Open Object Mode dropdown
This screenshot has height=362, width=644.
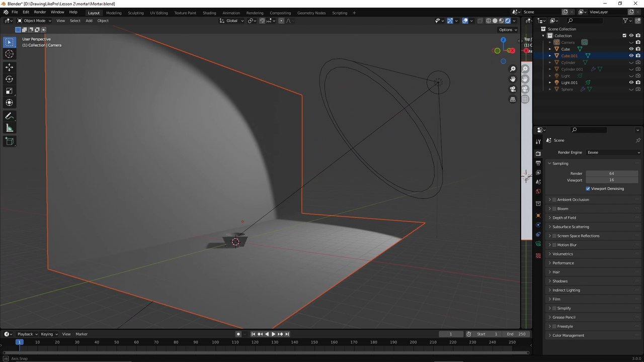34,21
